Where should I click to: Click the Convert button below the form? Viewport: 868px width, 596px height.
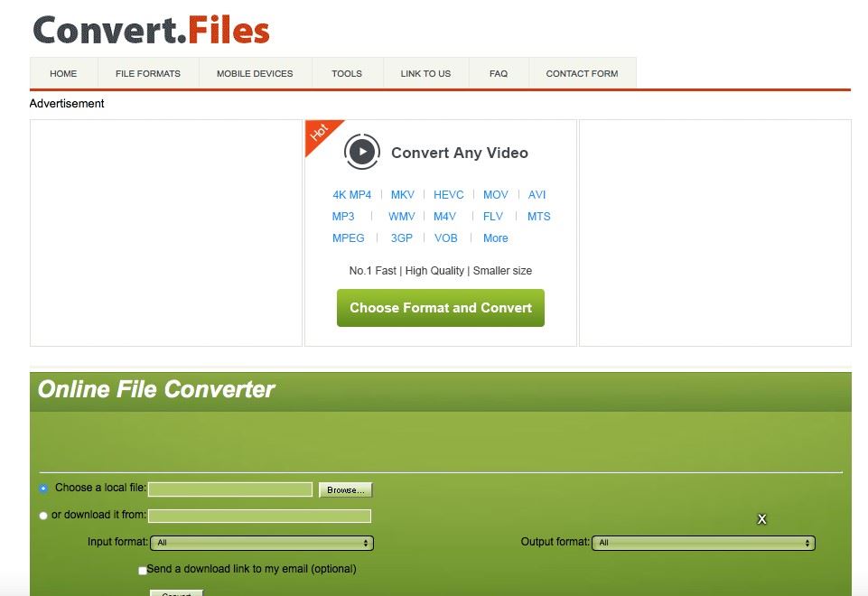(x=177, y=592)
